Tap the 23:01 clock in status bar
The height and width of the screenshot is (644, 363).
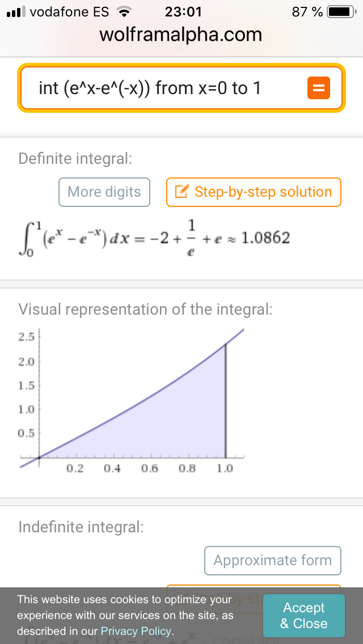(x=182, y=12)
